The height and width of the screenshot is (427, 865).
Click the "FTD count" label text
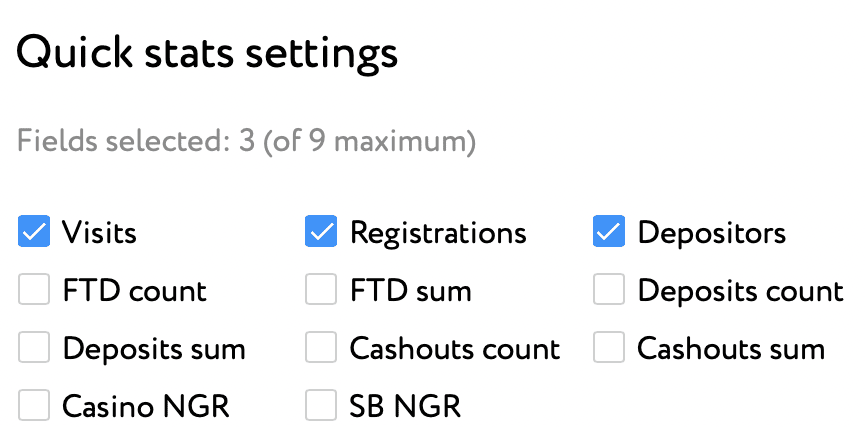pyautogui.click(x=134, y=291)
